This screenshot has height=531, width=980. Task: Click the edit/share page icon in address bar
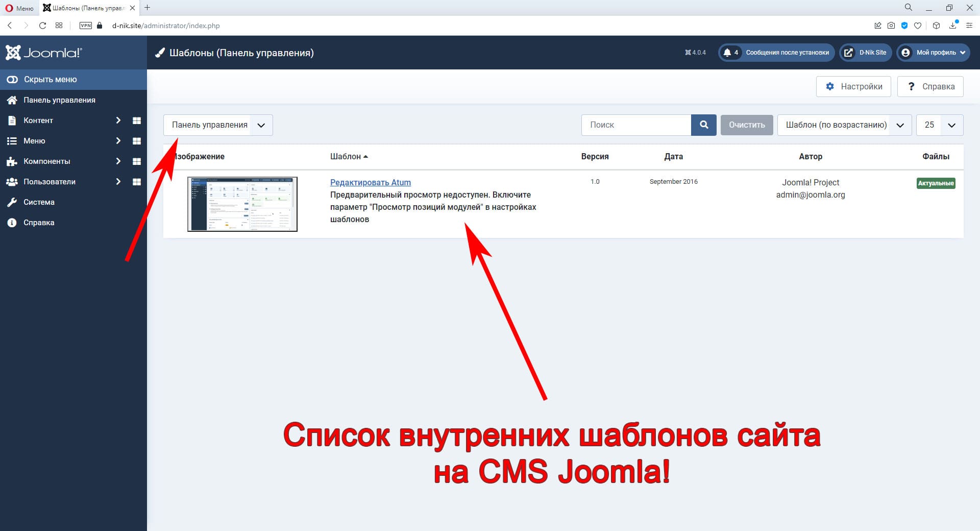[878, 26]
